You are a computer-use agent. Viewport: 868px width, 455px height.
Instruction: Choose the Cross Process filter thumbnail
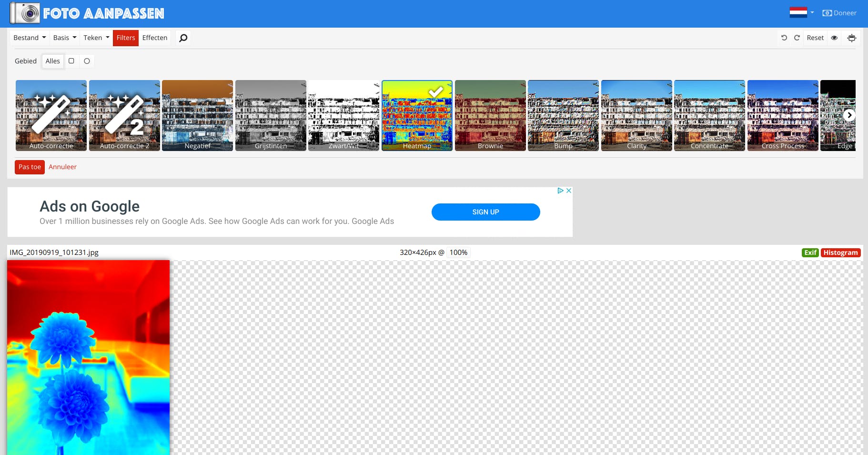tap(783, 115)
